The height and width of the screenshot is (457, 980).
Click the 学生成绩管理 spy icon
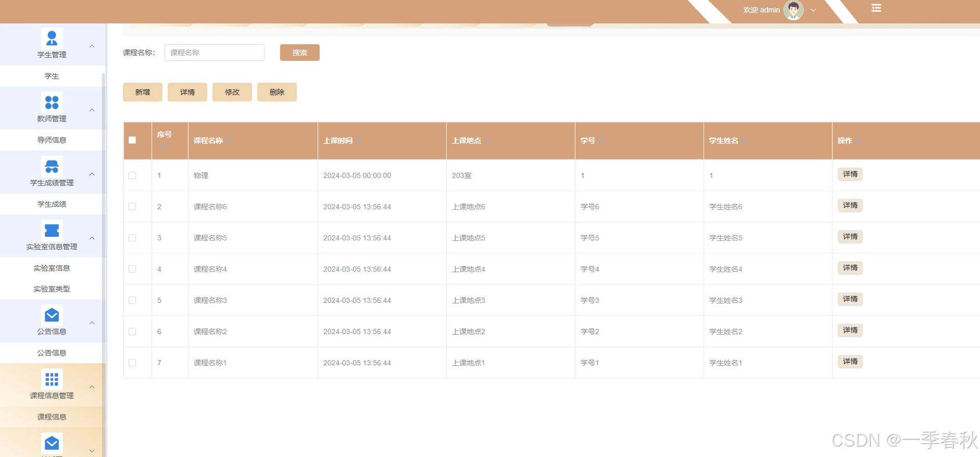(52, 166)
